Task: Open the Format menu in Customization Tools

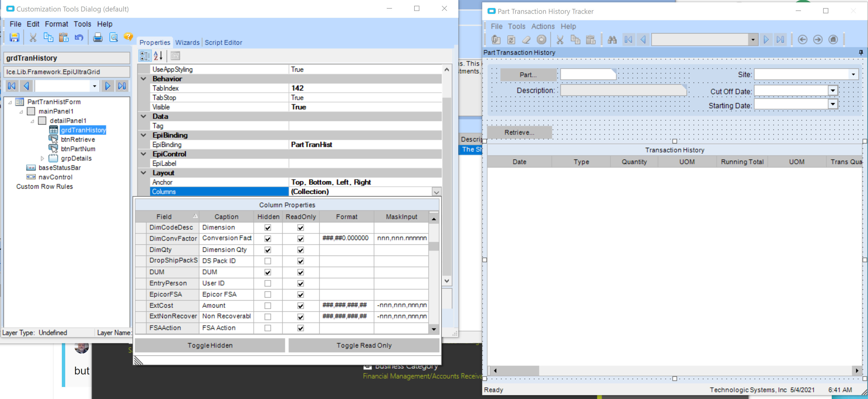Action: click(56, 24)
